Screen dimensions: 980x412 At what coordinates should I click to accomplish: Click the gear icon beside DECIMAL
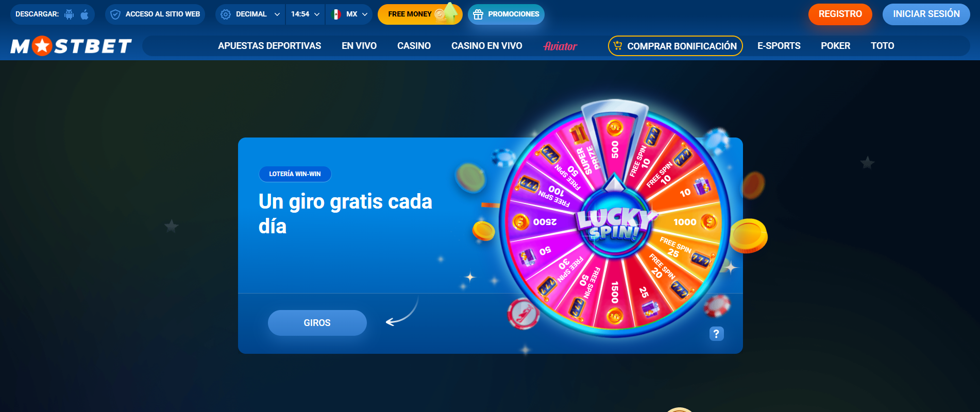coord(225,14)
